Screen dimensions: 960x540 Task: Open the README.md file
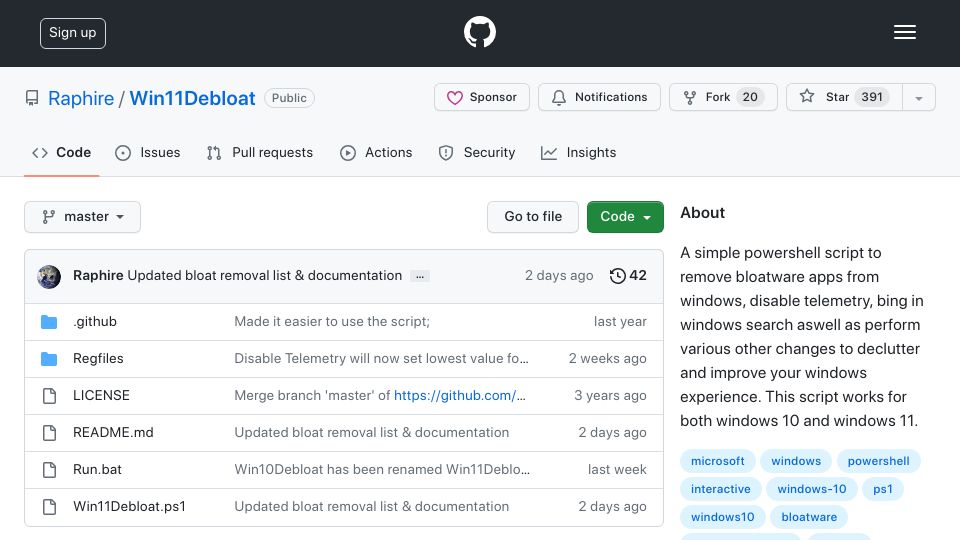(x=113, y=432)
